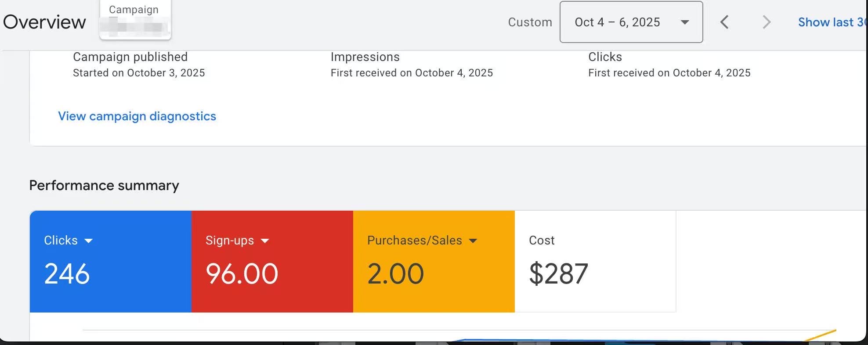This screenshot has height=345, width=868.
Task: Select the yellow tile's 2.00 purchases value
Action: pyautogui.click(x=395, y=274)
